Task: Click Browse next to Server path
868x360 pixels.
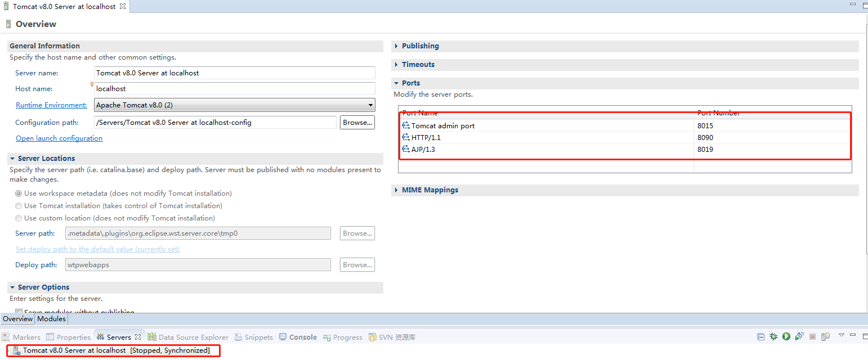Action: coord(357,233)
